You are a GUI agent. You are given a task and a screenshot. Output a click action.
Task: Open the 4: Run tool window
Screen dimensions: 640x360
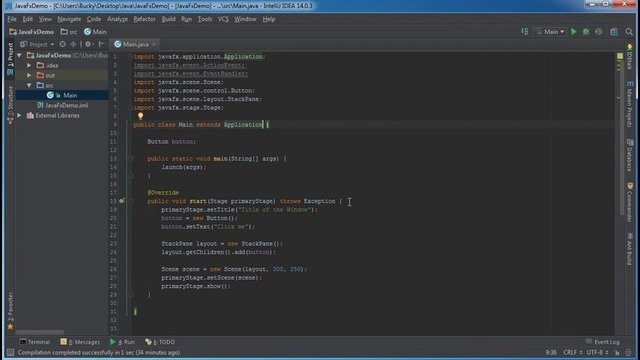[122, 342]
